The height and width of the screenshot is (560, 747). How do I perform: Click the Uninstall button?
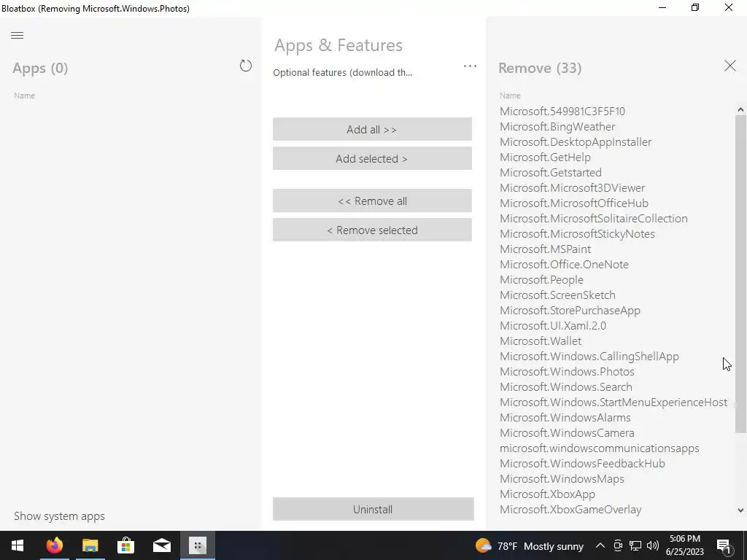[x=373, y=509]
